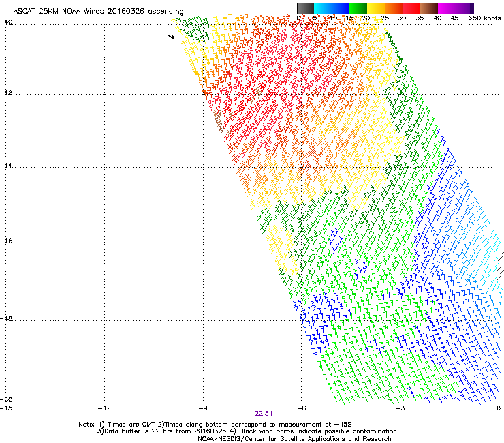Select the orange 25-30 knots legend segment
This screenshot has height=443, width=504.
click(394, 8)
